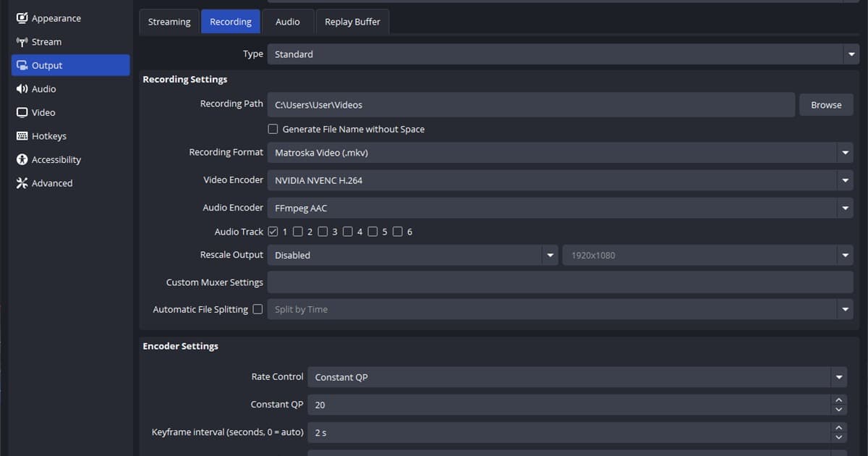Open the 1920x1080 resolution dropdown
The image size is (868, 456).
tap(708, 255)
